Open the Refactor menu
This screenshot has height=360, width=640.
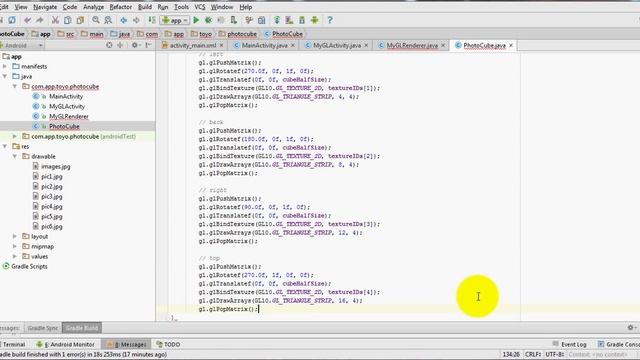coord(120,7)
